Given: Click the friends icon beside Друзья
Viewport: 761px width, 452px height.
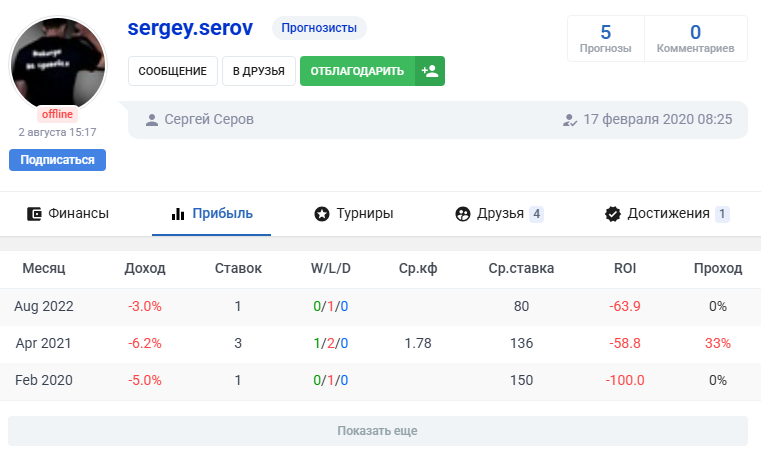Looking at the screenshot, I should [463, 214].
